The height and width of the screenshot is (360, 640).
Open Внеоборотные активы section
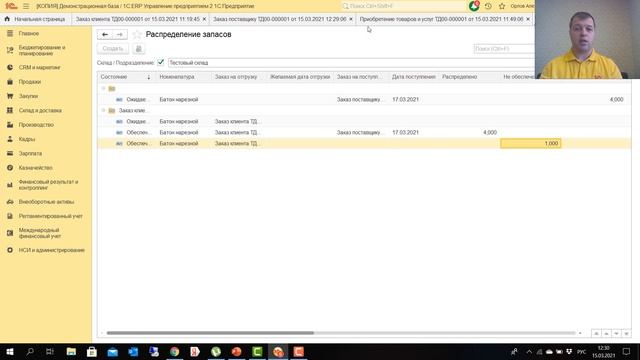tap(46, 202)
